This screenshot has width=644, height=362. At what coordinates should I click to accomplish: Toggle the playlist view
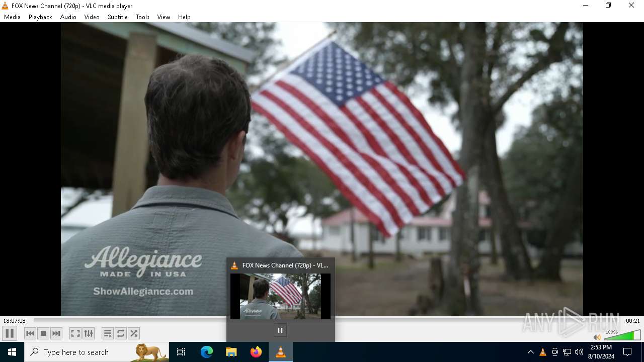(107, 333)
